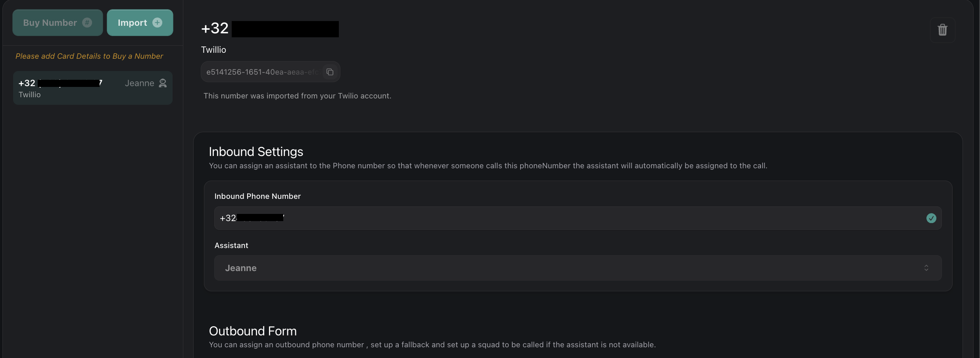Open assistant options under Inbound Settings
The width and height of the screenshot is (980, 358).
coord(575,268)
